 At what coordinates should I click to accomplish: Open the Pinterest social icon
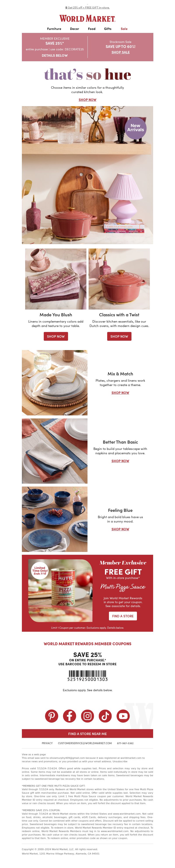tap(52, 716)
